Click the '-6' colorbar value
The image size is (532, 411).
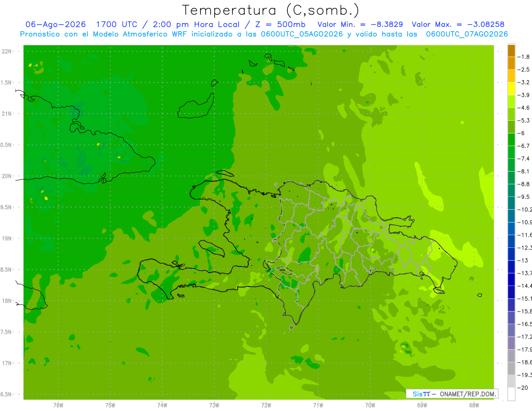pos(521,133)
